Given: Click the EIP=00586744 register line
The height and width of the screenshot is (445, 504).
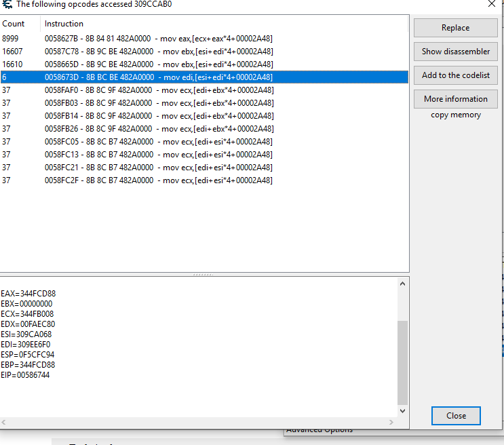Looking at the screenshot, I should (25, 375).
